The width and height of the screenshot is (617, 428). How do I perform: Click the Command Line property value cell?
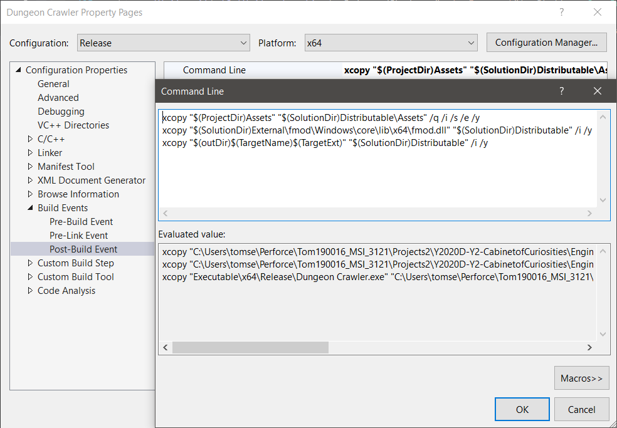coord(475,70)
